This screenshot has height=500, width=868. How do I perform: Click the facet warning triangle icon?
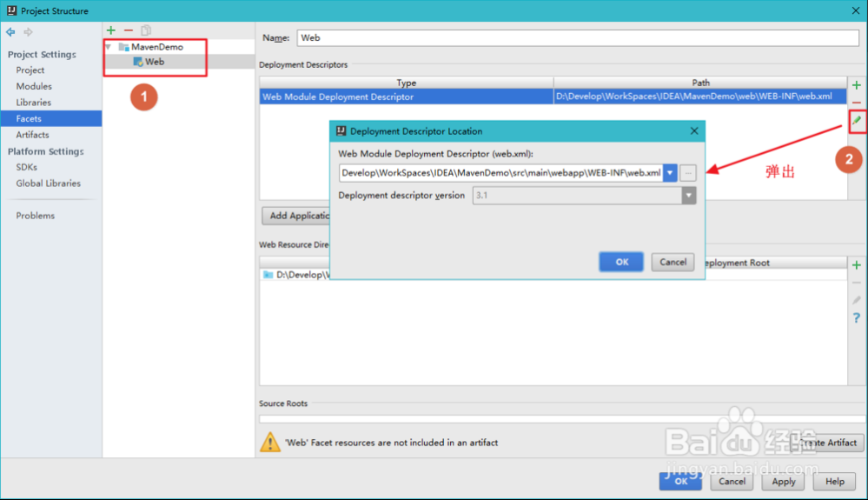270,442
